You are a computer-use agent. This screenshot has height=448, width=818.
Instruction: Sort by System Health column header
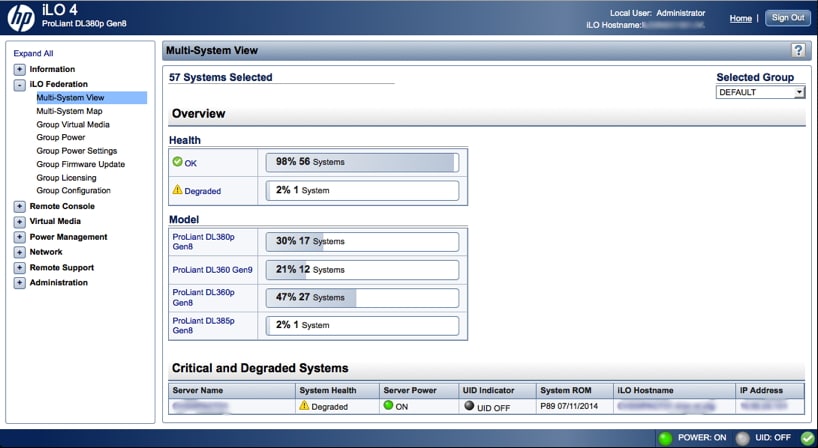(337, 390)
